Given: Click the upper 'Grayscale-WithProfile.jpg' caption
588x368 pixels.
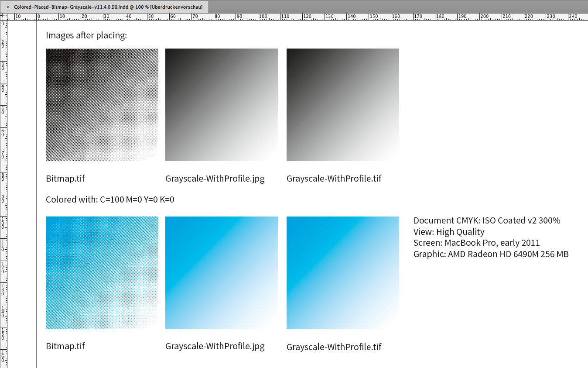Looking at the screenshot, I should click(x=215, y=178).
